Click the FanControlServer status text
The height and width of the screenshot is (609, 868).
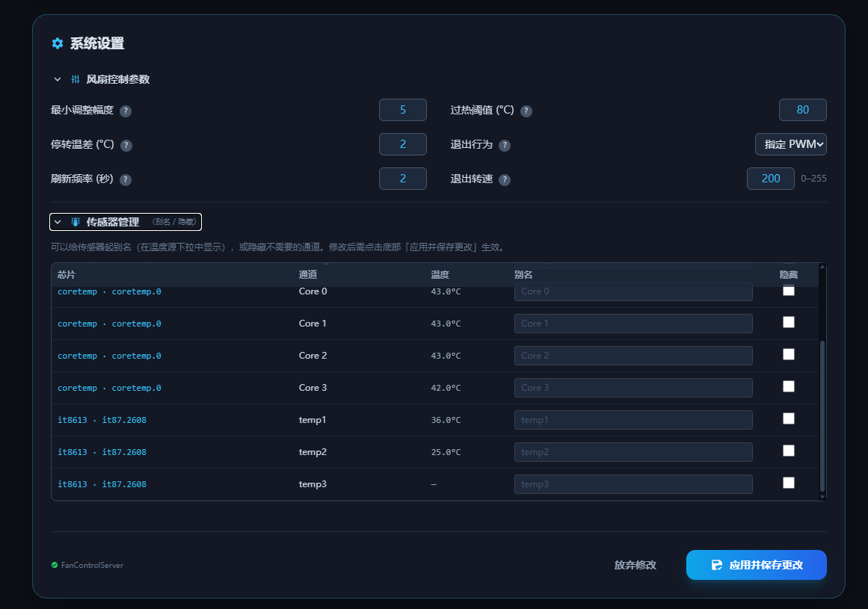pyautogui.click(x=92, y=565)
